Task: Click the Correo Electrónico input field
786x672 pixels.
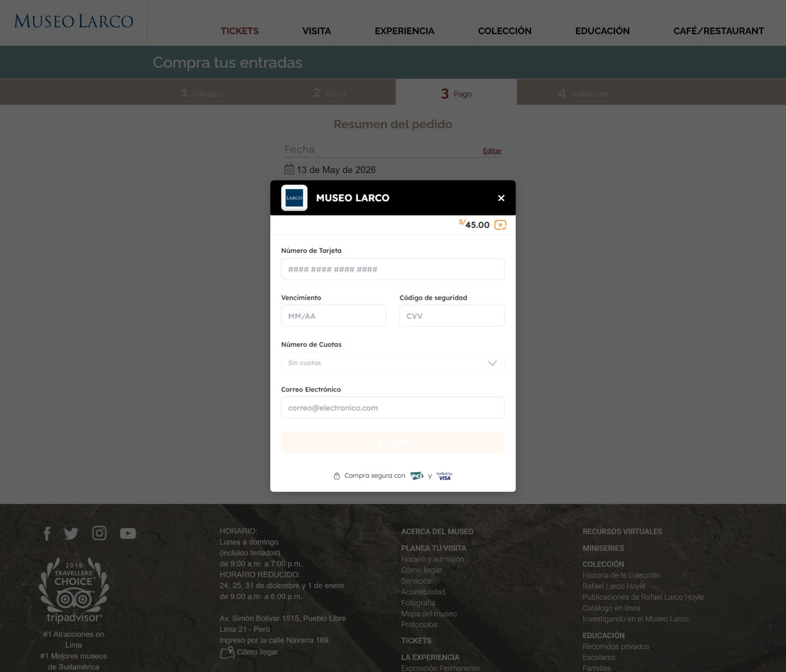Action: (x=393, y=408)
